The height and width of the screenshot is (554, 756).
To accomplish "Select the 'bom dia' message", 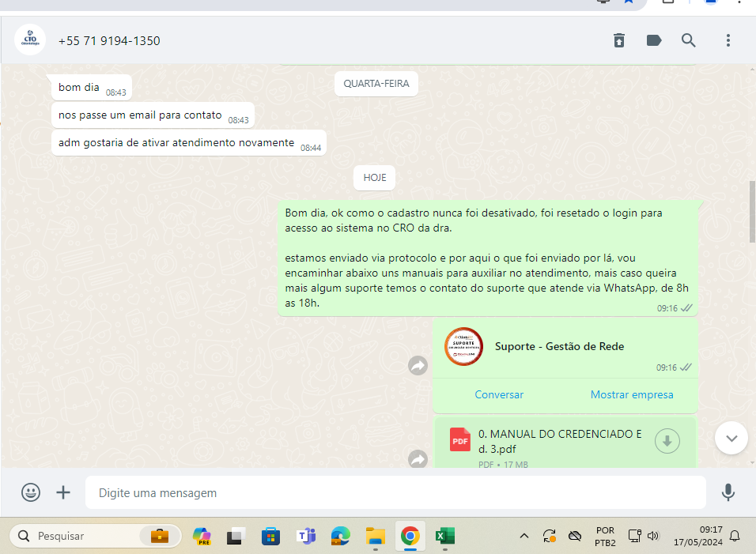I will pyautogui.click(x=92, y=88).
